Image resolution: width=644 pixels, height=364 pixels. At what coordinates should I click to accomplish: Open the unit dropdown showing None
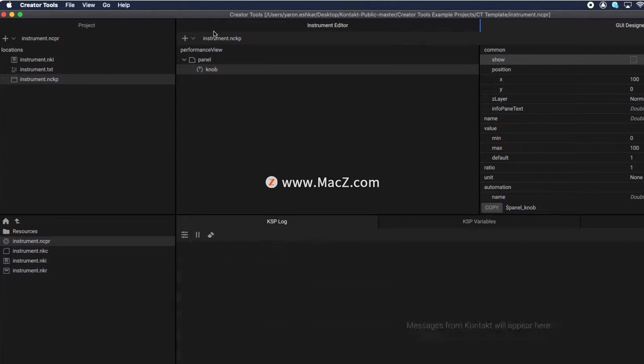point(636,177)
